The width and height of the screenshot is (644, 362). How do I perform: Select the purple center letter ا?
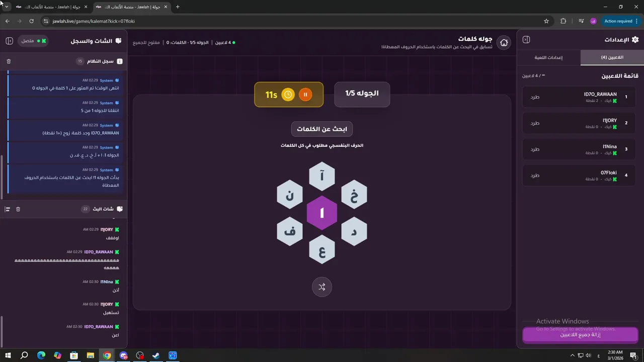(322, 213)
